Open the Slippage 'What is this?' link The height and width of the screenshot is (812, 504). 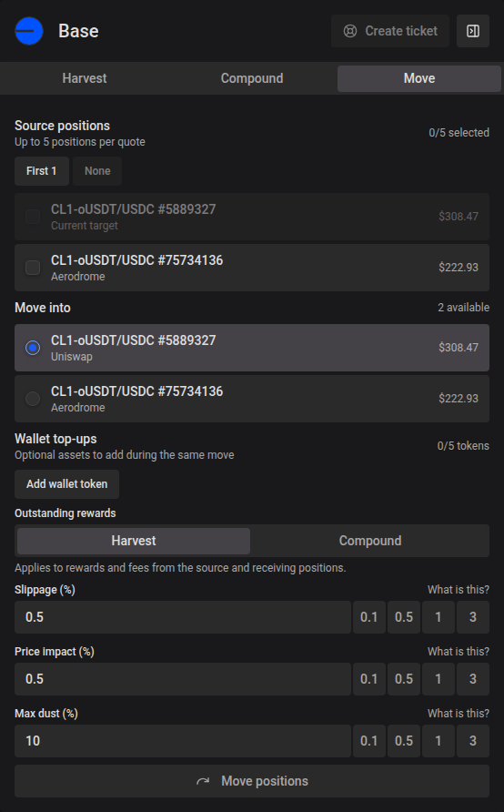coord(459,590)
